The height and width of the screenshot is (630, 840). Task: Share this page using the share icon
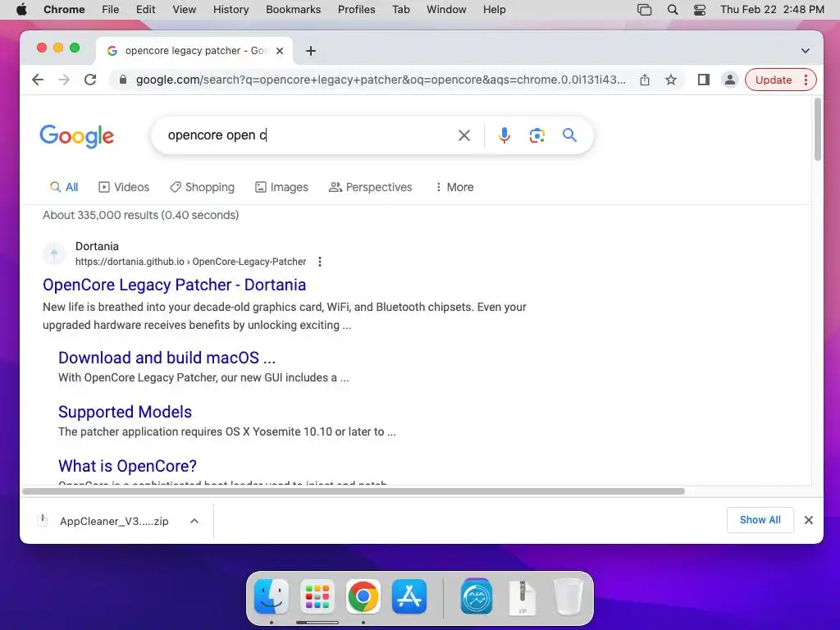(x=645, y=80)
